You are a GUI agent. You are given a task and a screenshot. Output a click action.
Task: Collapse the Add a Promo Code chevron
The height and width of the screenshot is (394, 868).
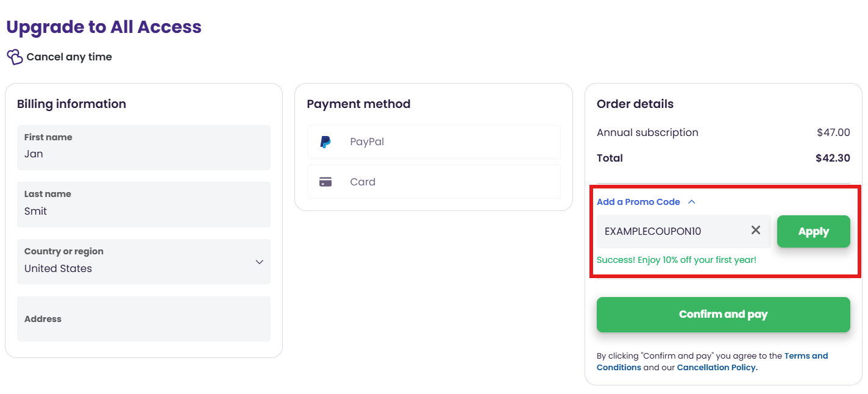click(x=691, y=202)
